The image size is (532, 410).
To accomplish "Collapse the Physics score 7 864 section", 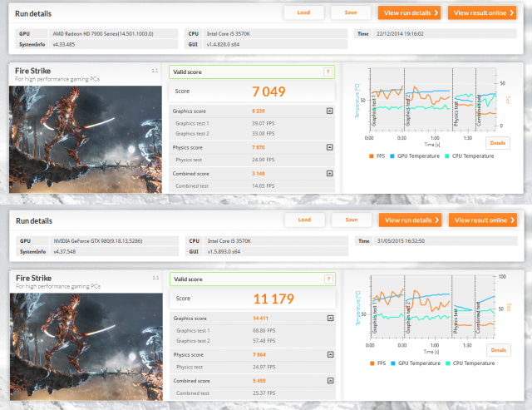I will click(329, 353).
